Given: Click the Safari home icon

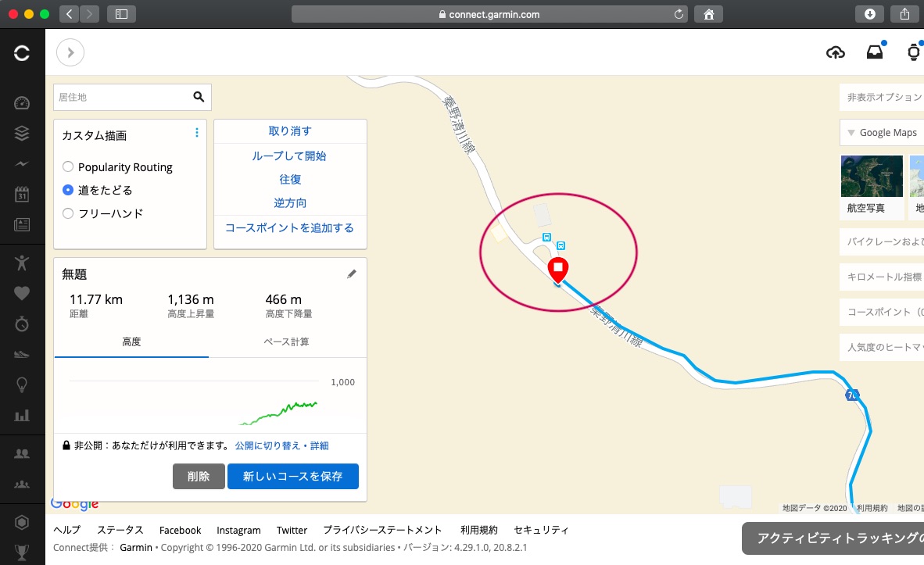Looking at the screenshot, I should coord(709,14).
